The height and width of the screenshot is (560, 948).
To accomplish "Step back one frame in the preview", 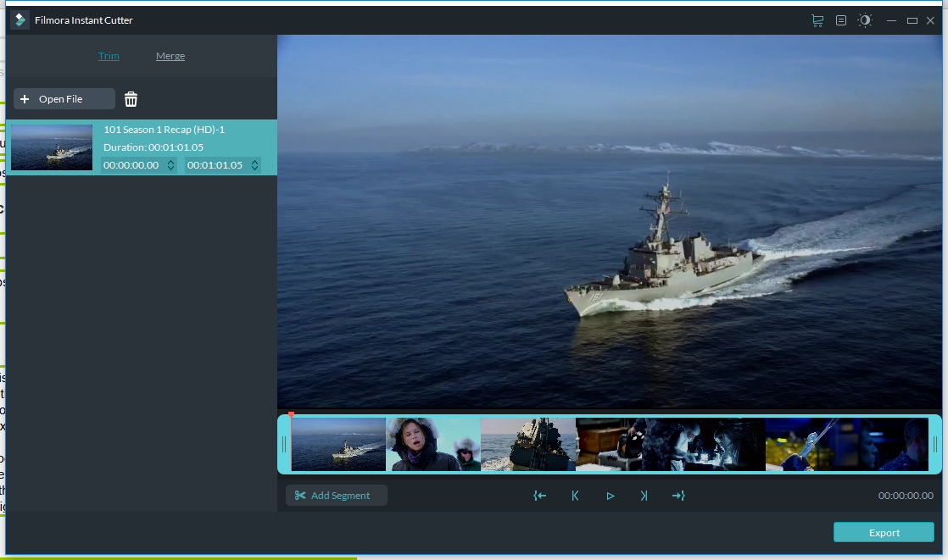I will point(575,495).
